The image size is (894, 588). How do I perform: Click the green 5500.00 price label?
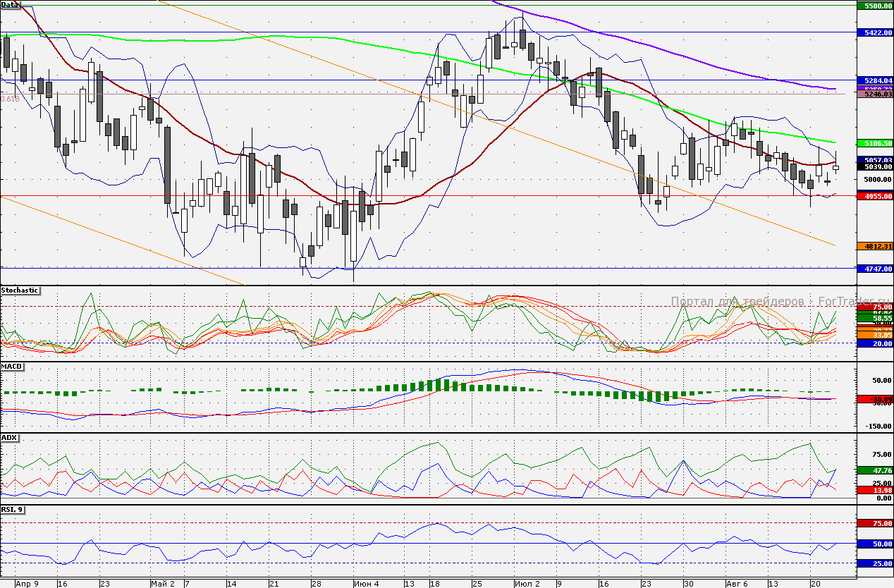874,5
